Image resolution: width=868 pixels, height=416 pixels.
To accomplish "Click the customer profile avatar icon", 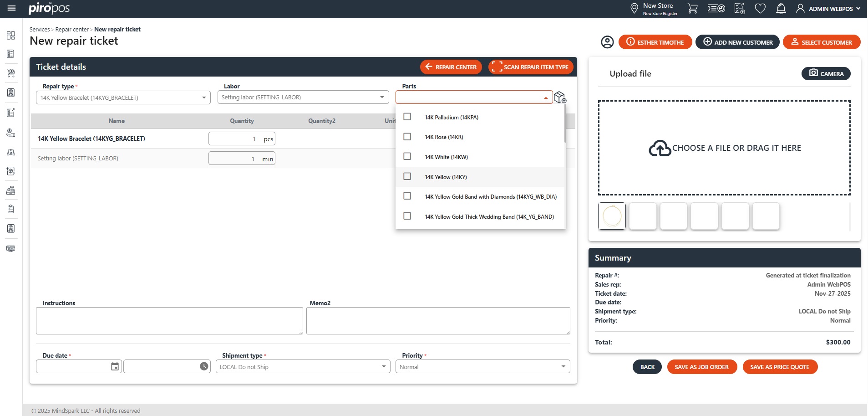I will [x=607, y=42].
